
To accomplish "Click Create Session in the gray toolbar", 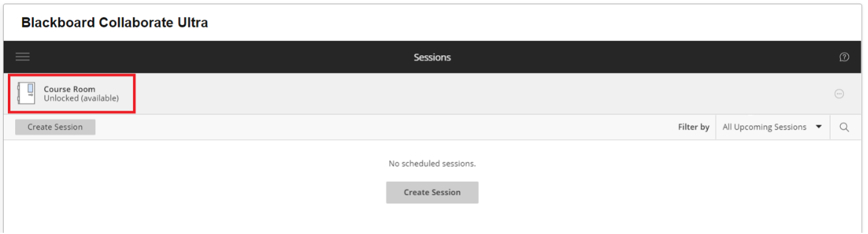I will (x=55, y=127).
